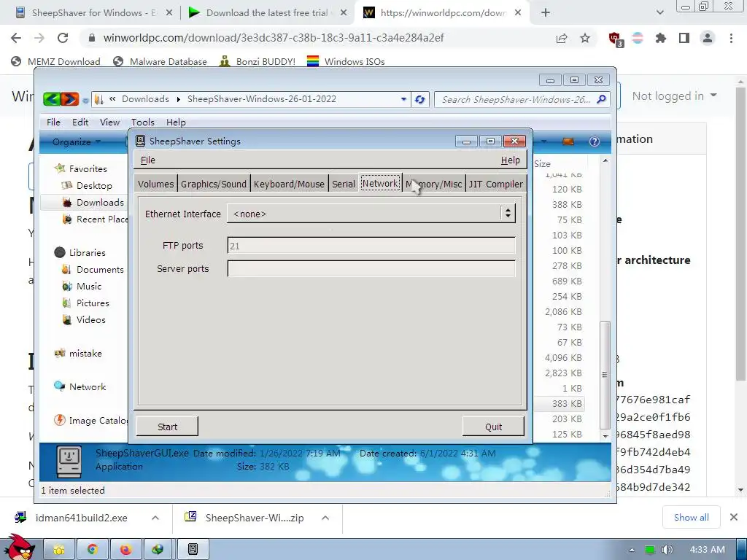The height and width of the screenshot is (560, 747).
Task: Reload the Chrome page
Action: click(63, 38)
